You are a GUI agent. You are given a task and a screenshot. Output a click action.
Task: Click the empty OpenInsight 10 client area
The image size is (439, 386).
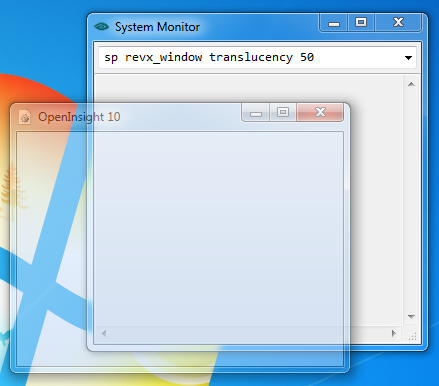[180, 249]
